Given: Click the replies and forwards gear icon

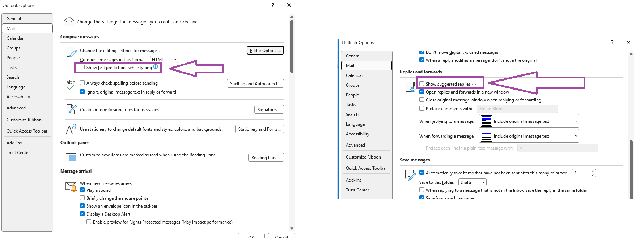Looking at the screenshot, I should 411,87.
